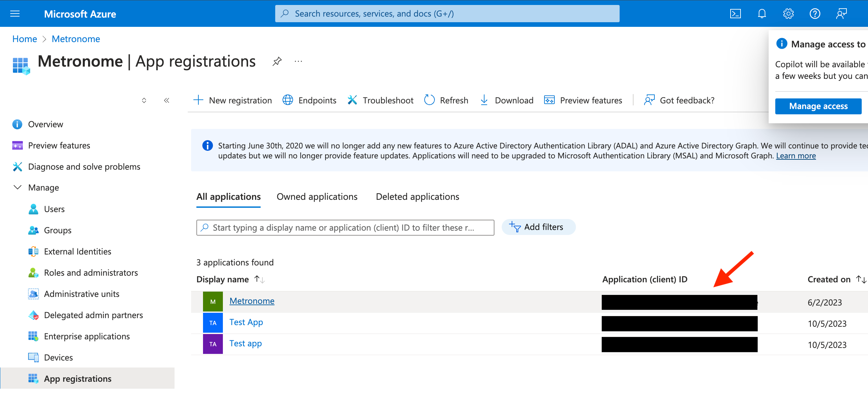This screenshot has width=868, height=394.
Task: Open the notifications bell
Action: click(761, 14)
